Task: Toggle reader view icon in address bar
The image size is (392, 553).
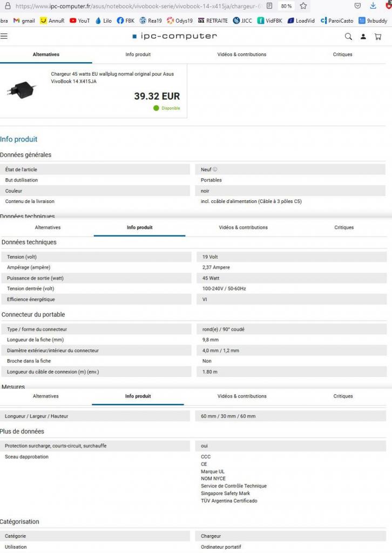Action: point(269,6)
